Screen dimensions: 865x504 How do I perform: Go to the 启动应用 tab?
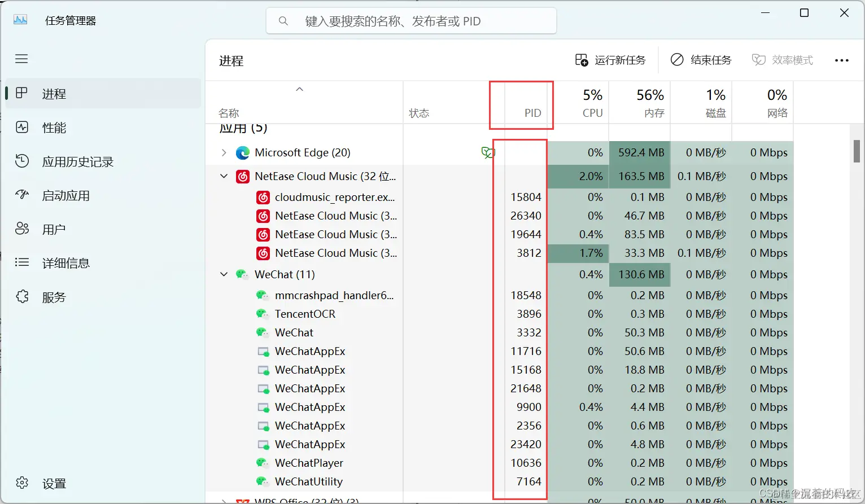(103, 195)
